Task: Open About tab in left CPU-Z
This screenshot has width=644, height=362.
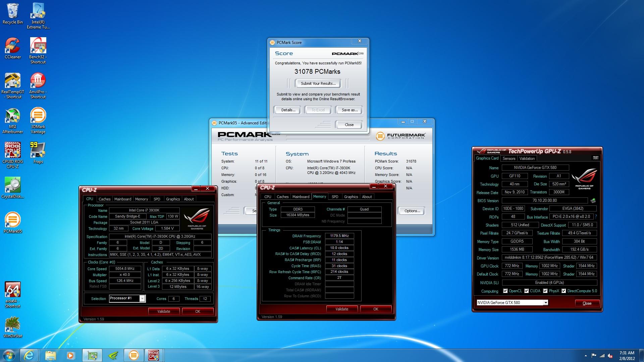Action: tap(189, 199)
